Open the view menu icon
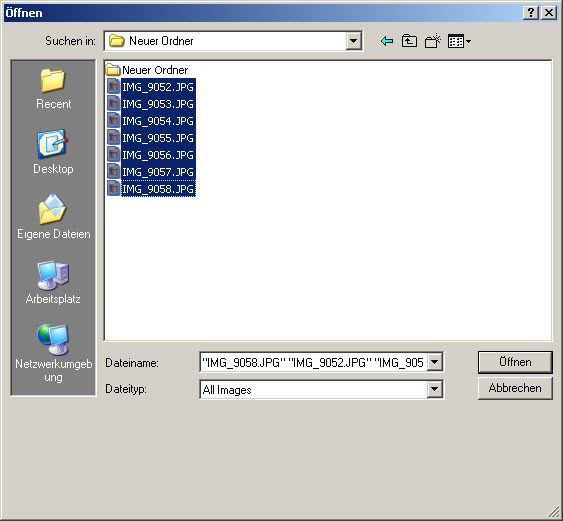Viewport: 563px width, 521px height. click(459, 41)
